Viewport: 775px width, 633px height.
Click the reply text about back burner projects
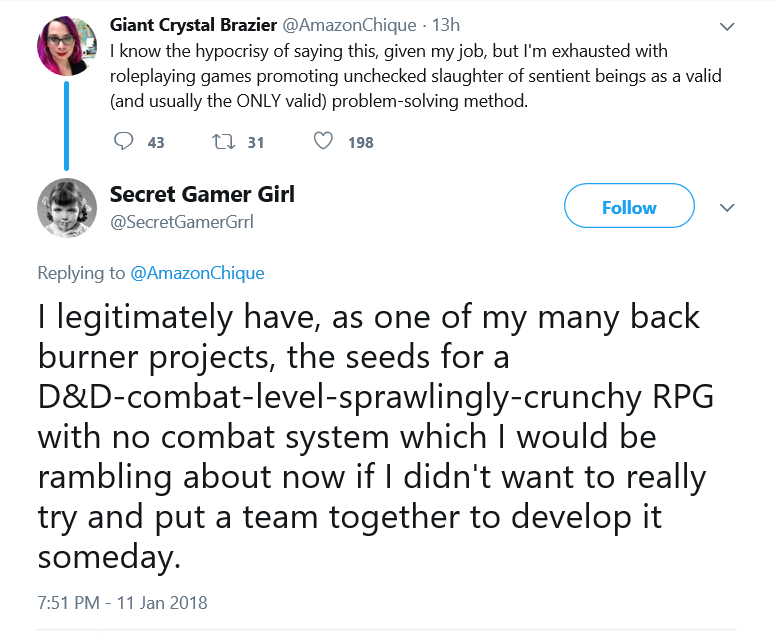click(x=376, y=437)
